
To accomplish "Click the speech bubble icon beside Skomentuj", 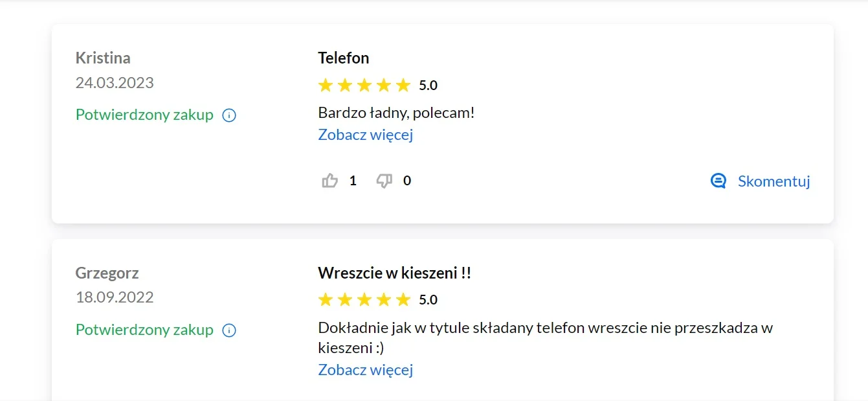I will 718,181.
